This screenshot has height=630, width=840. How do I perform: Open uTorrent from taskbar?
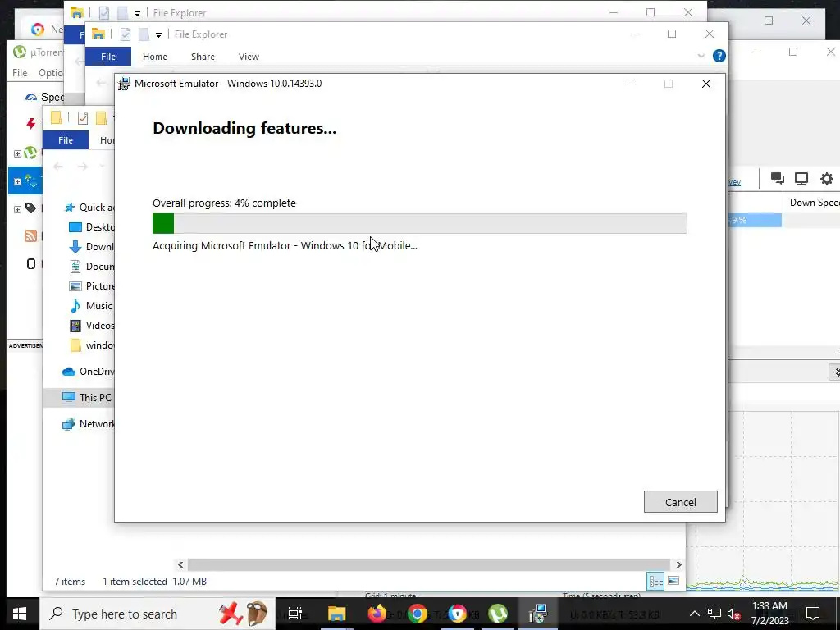[x=498, y=614]
